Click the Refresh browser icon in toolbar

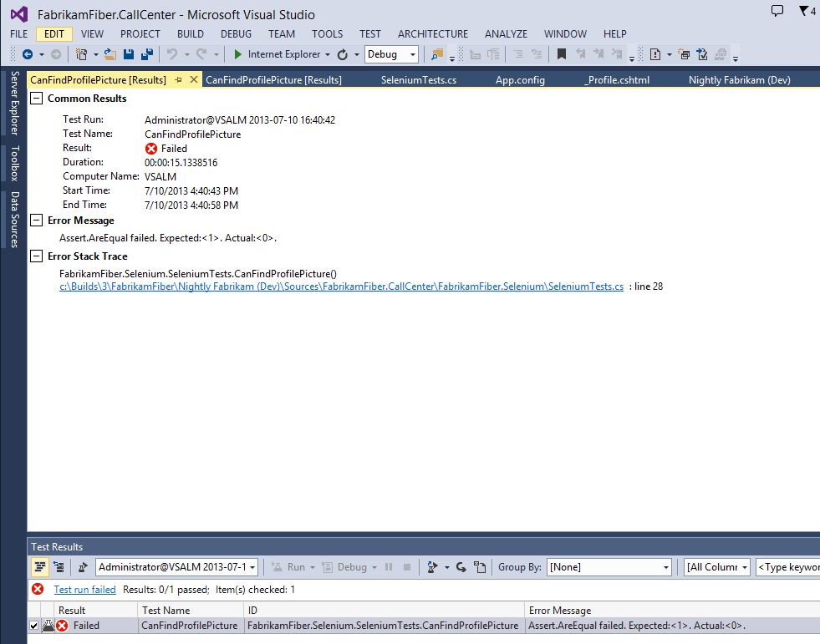[x=343, y=54]
